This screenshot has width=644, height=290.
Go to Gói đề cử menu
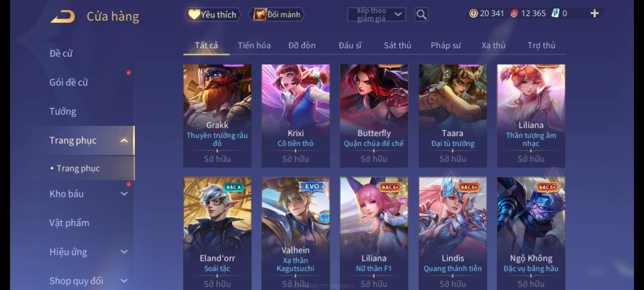69,82
